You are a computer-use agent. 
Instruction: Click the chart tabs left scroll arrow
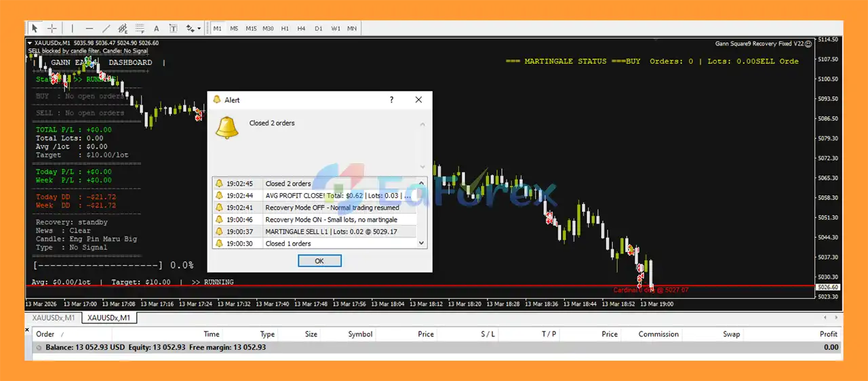[x=825, y=317]
